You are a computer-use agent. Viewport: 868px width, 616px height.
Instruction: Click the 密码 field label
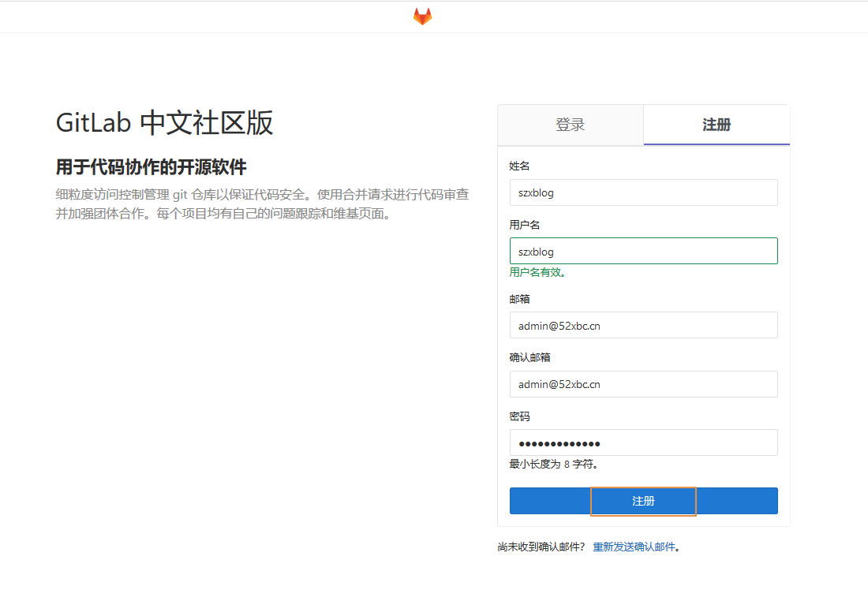pos(519,416)
